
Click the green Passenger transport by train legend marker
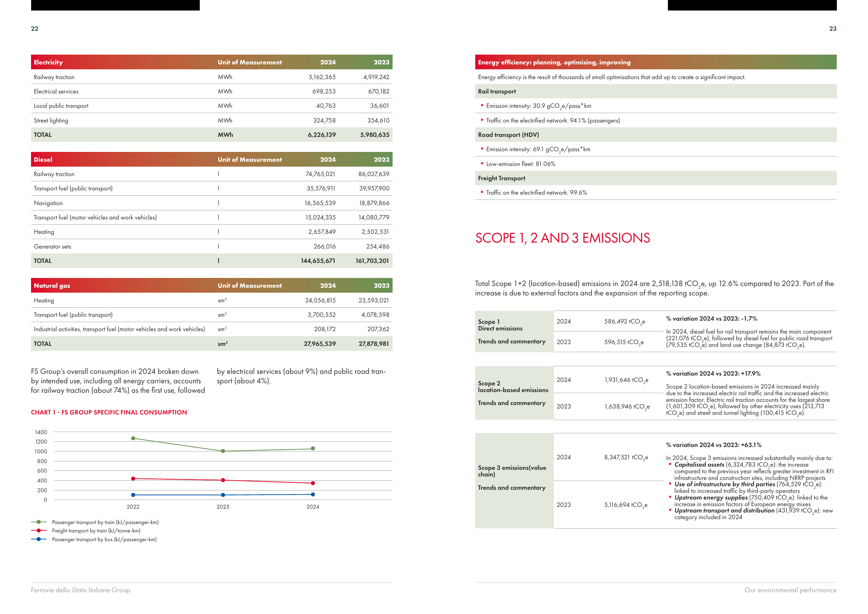(x=38, y=522)
